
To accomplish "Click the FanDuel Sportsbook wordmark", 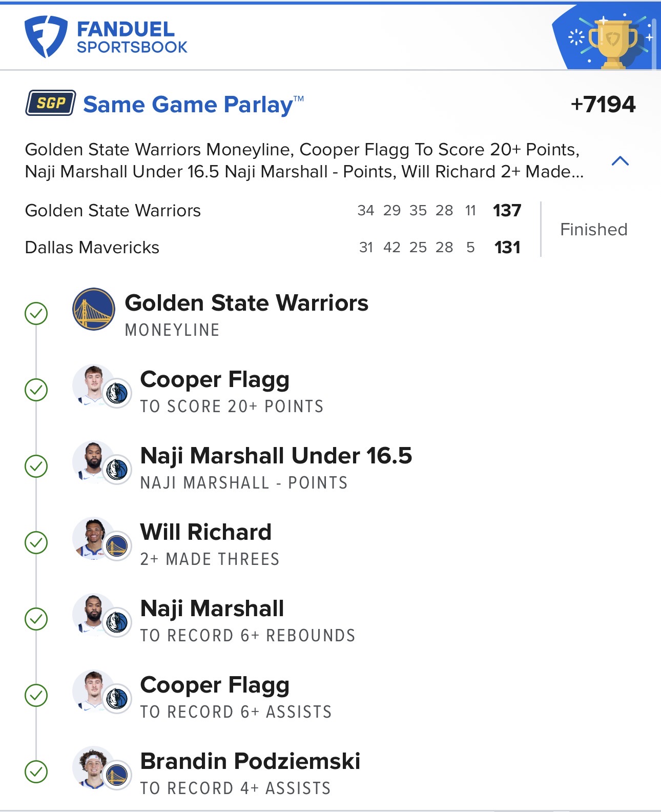I will click(x=132, y=37).
